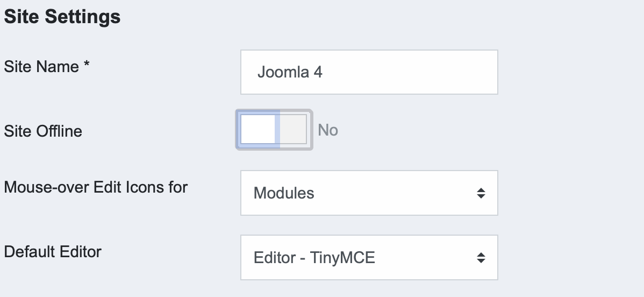This screenshot has height=297, width=644.
Task: Click the required asterisk next to Site Name
Action: coord(86,64)
